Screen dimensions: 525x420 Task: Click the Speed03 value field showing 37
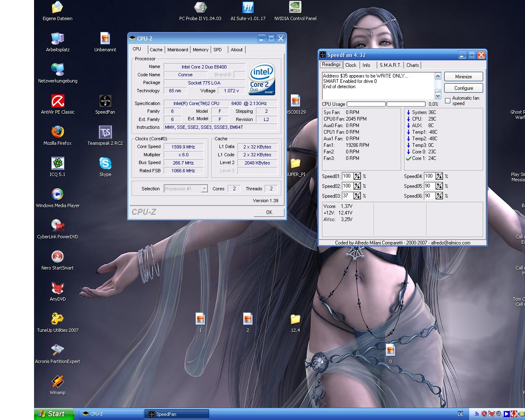coord(347,196)
